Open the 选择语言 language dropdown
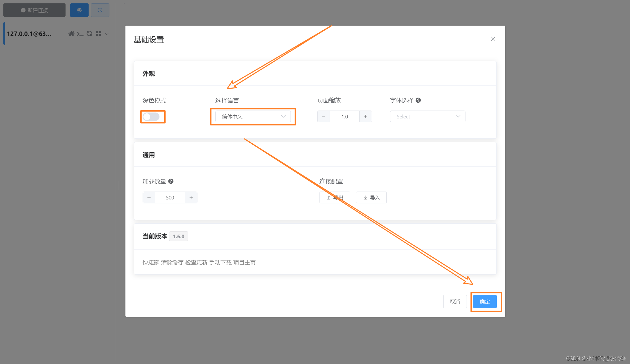This screenshot has height=364, width=630. coord(253,116)
